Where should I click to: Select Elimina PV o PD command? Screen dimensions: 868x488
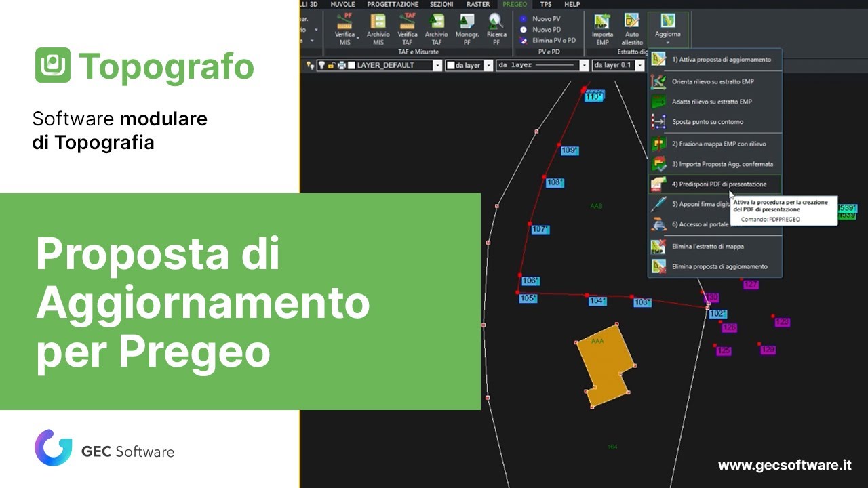pyautogui.click(x=548, y=41)
